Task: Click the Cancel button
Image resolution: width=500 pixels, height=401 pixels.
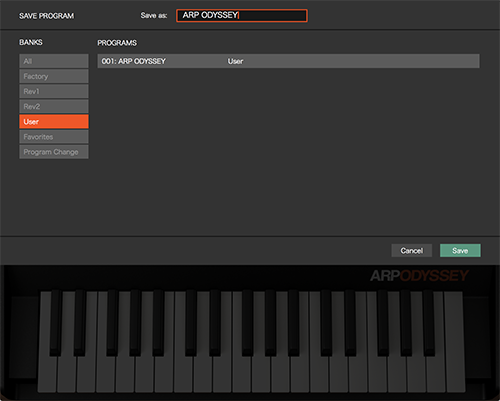Action: (412, 250)
